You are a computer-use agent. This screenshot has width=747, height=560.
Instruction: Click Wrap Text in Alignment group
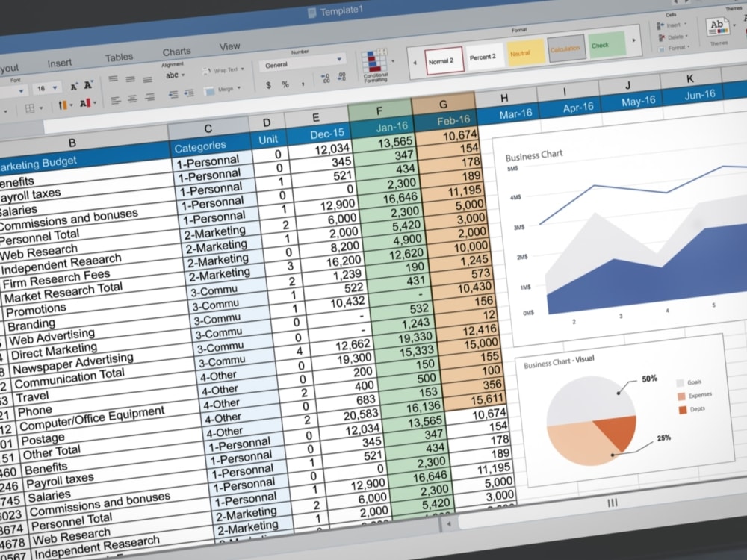pyautogui.click(x=222, y=70)
